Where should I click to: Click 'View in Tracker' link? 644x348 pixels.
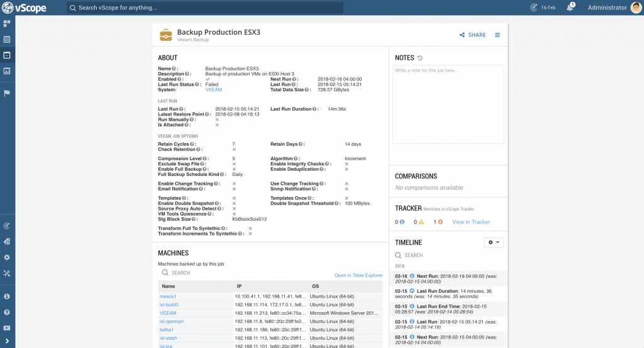[471, 222]
